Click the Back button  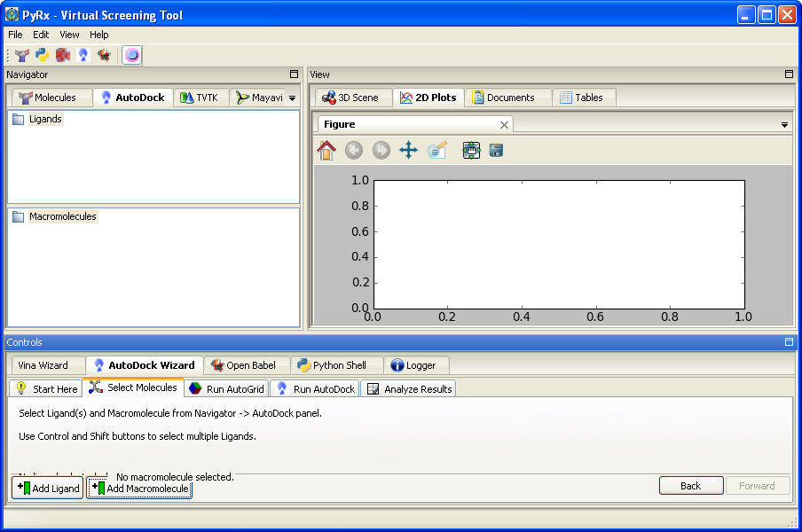(x=691, y=486)
